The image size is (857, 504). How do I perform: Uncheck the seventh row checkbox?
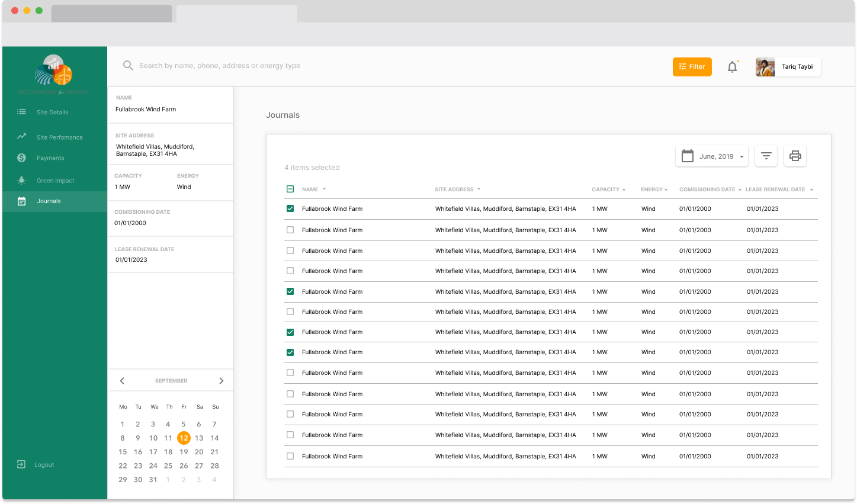(x=290, y=332)
